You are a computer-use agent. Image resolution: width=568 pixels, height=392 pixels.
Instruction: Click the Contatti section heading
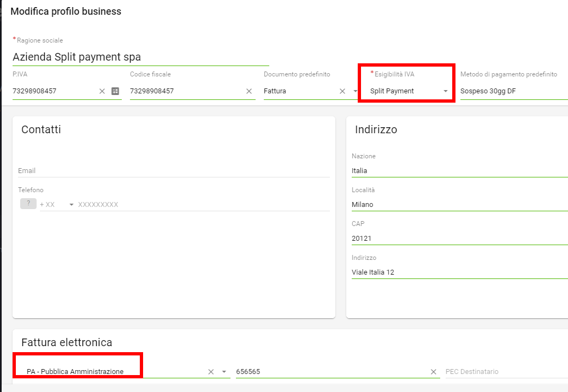coord(41,129)
